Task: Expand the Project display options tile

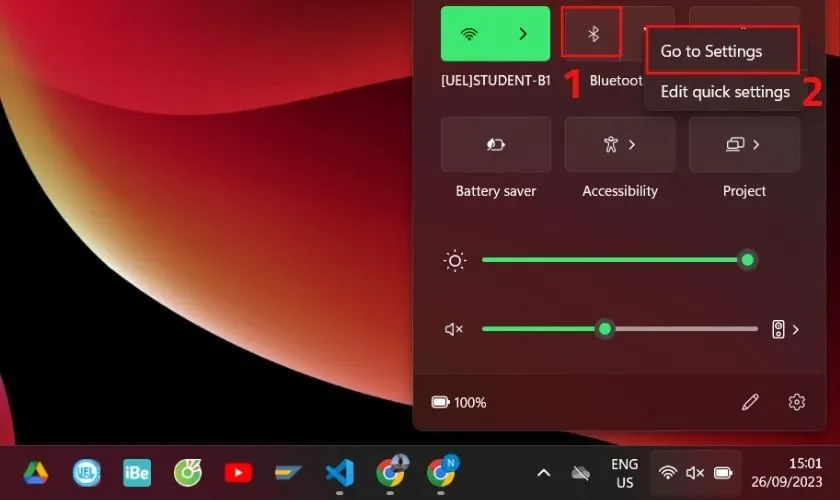Action: point(744,145)
